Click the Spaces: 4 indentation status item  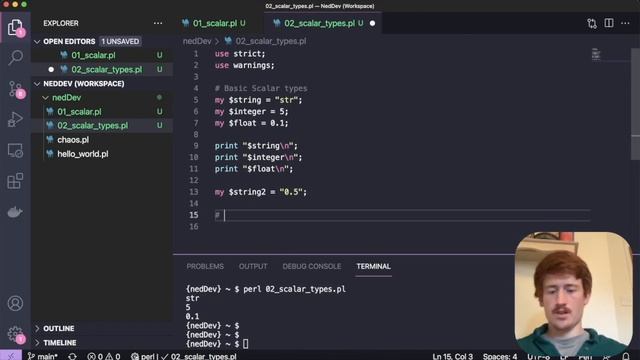point(500,356)
